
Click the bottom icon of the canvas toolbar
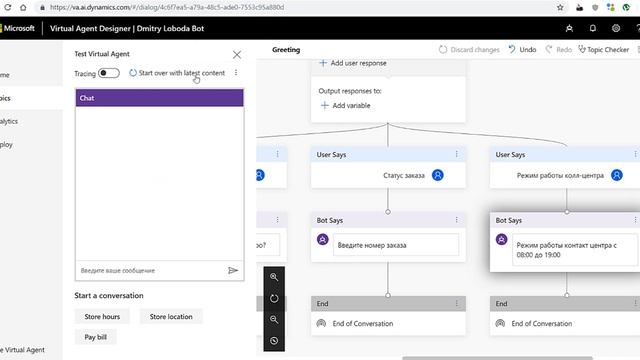[274, 340]
